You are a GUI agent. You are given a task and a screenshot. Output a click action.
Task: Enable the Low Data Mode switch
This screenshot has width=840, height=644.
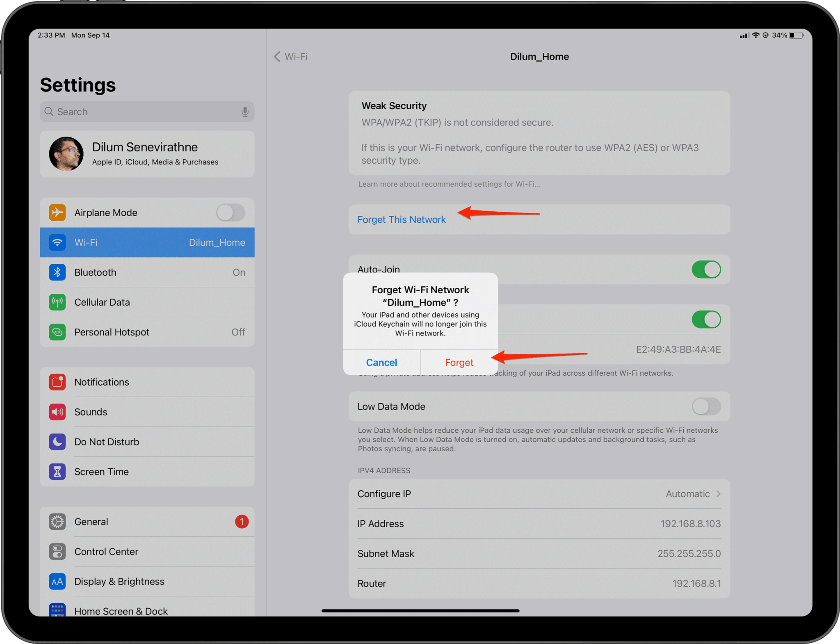tap(705, 406)
